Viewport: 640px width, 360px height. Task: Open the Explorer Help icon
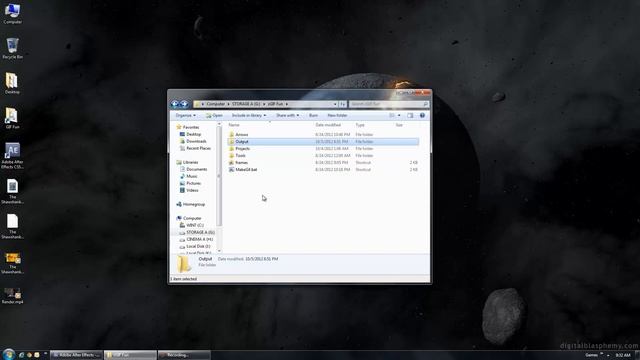click(x=422, y=116)
